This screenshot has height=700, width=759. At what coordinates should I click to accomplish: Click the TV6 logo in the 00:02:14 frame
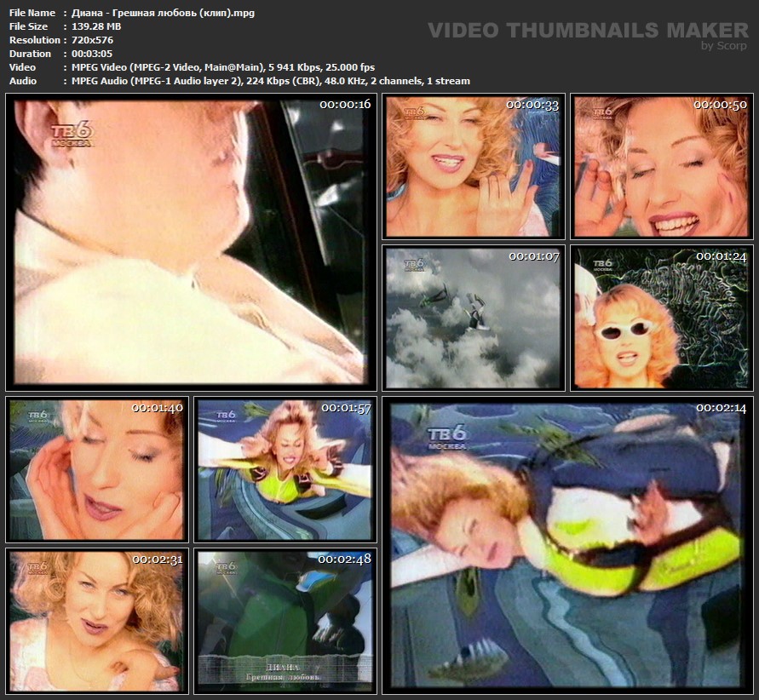pos(447,437)
